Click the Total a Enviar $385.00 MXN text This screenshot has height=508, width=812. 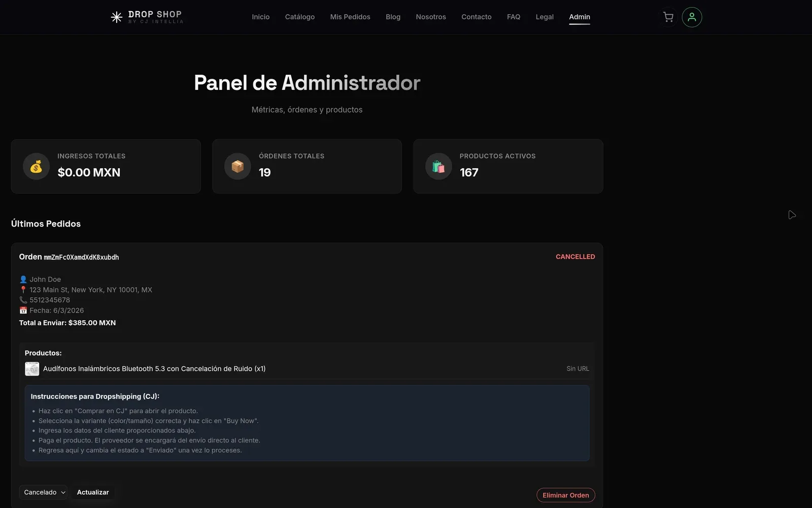(67, 323)
